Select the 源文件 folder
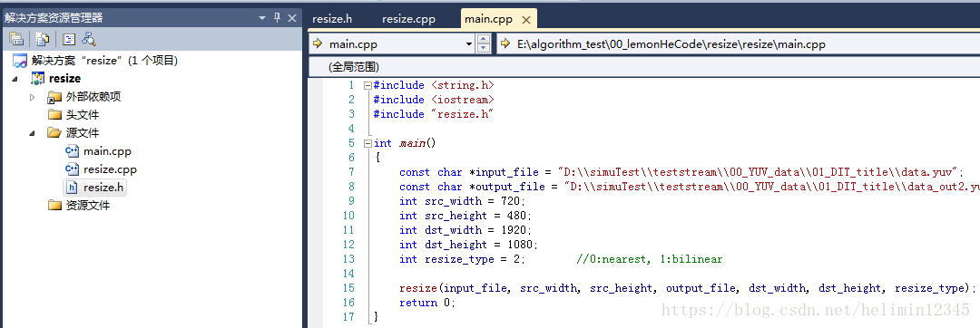980x328 pixels. click(73, 133)
